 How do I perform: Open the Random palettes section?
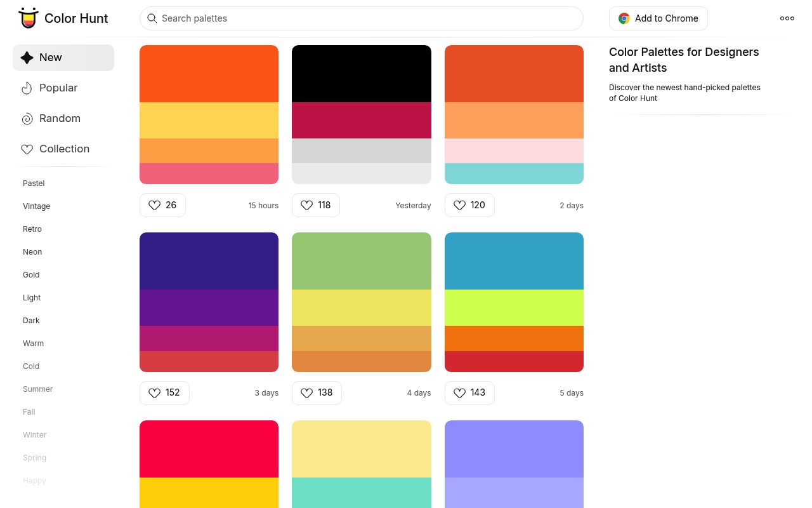pos(63,119)
